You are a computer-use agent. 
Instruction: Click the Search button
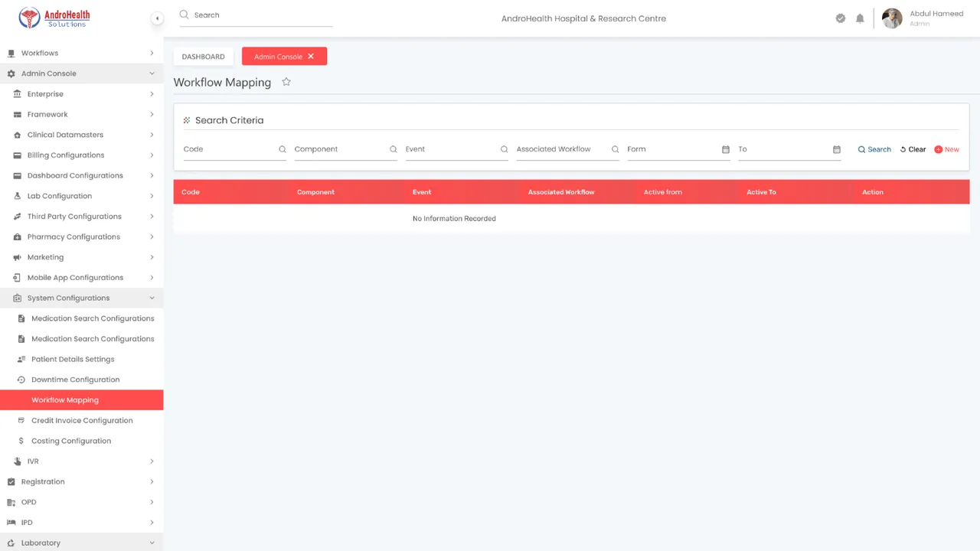874,149
